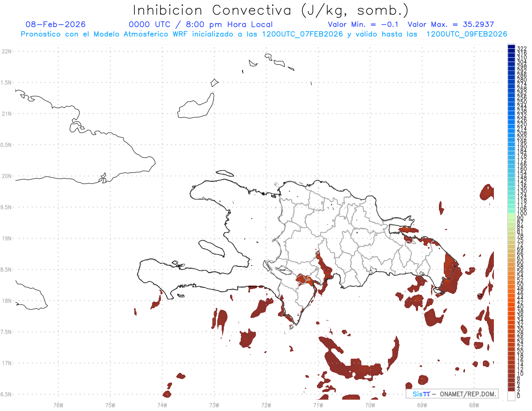Click initialization time "1200UTC_07FEB2026"
The image size is (532, 411).
(303, 34)
